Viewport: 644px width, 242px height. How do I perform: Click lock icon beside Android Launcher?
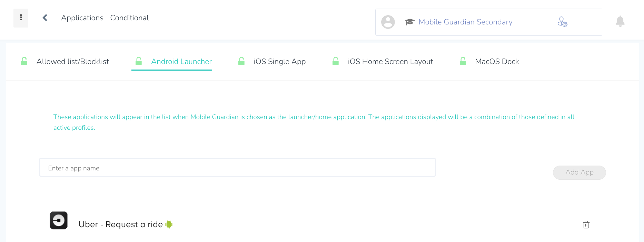click(139, 61)
